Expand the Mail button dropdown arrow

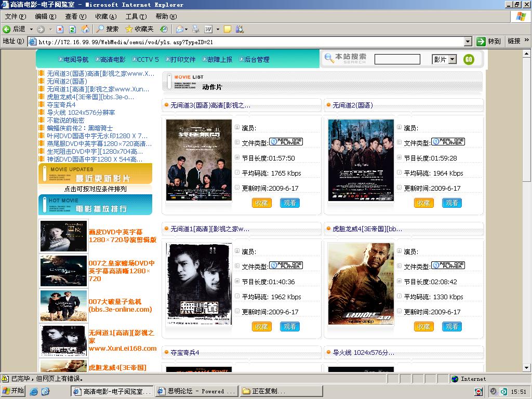coord(187,29)
